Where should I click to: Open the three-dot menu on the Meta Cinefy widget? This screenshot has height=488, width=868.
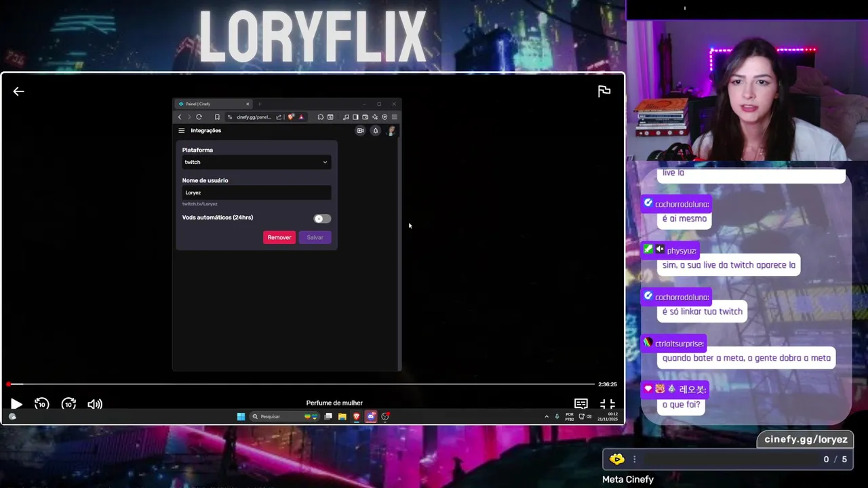[635, 459]
